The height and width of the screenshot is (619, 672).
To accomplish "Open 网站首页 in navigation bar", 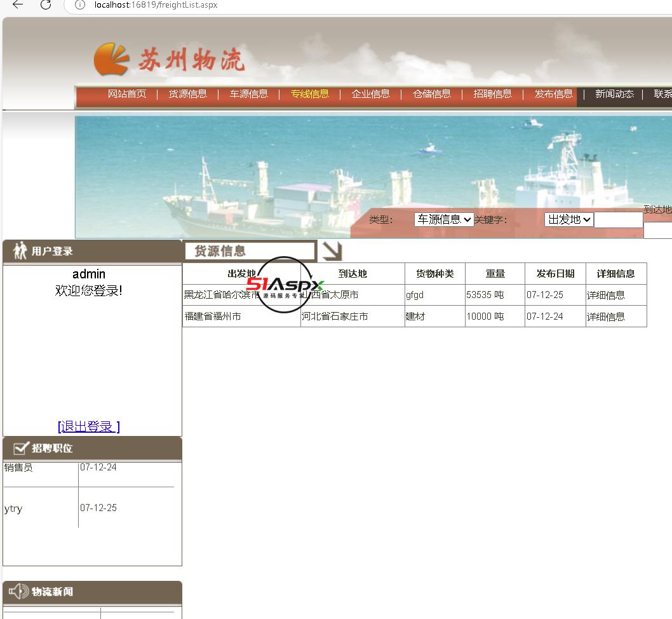I will tap(127, 94).
